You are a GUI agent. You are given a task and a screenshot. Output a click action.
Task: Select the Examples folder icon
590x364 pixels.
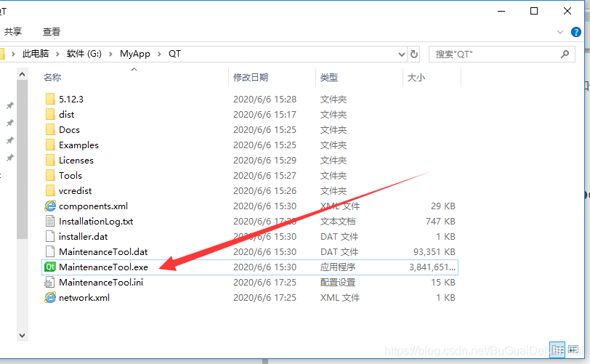tap(50, 145)
